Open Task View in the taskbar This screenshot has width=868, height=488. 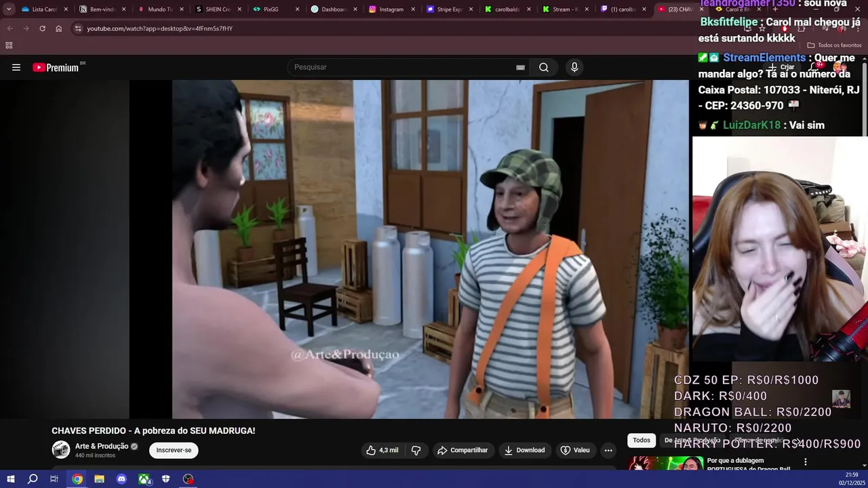pyautogui.click(x=54, y=479)
